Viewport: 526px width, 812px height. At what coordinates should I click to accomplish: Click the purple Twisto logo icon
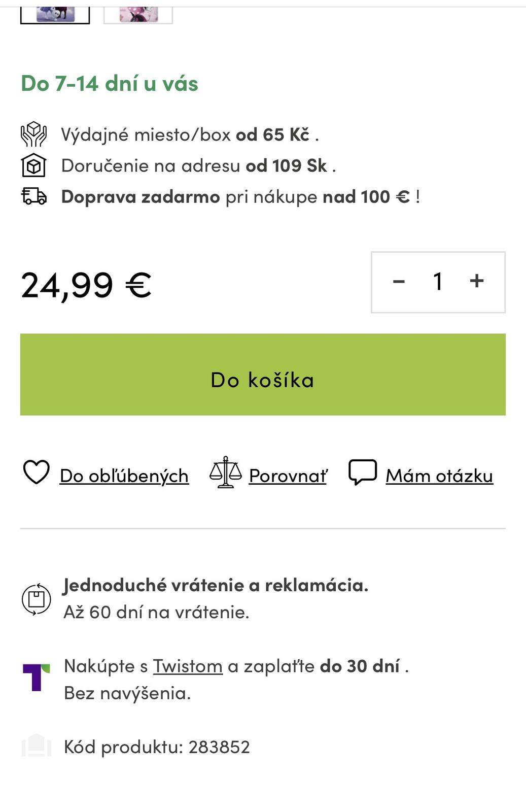click(x=37, y=677)
